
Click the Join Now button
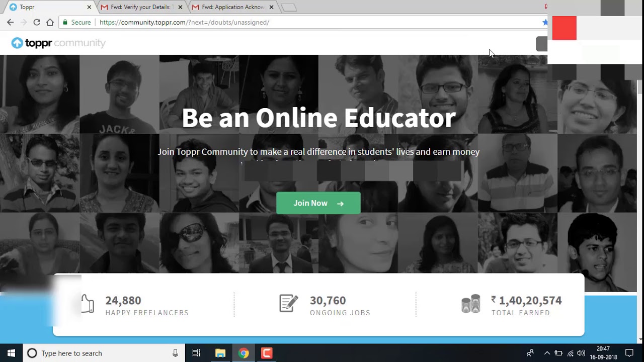(x=318, y=203)
